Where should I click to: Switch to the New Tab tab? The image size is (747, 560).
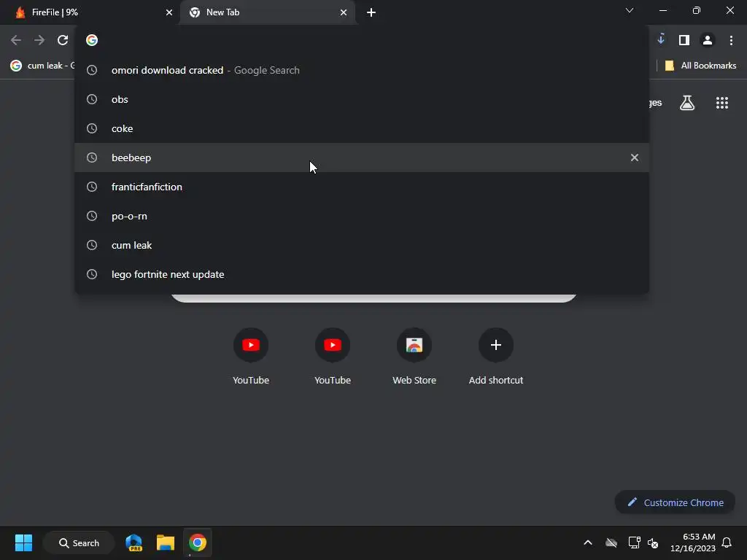[x=267, y=12]
